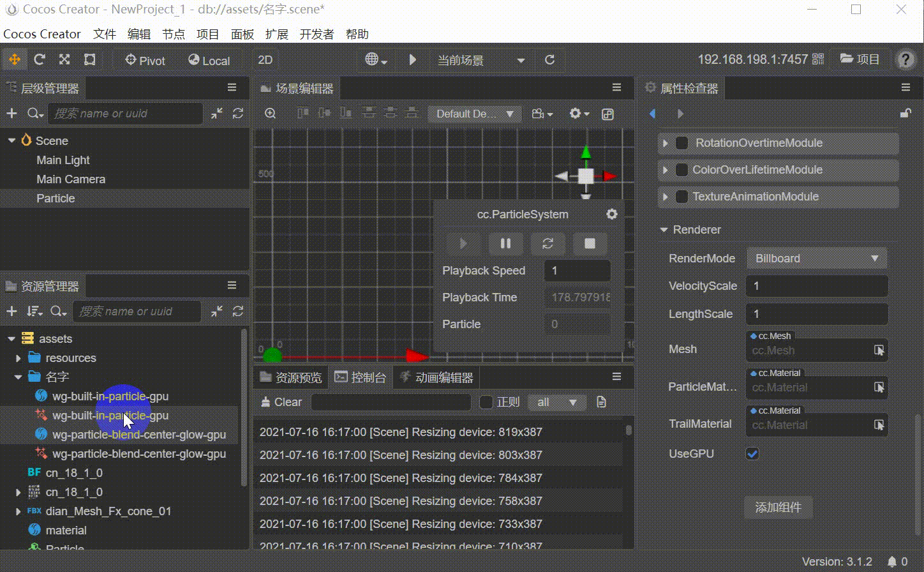Click the Playback Speed input field
Screen dimensions: 924x572
[x=577, y=271]
